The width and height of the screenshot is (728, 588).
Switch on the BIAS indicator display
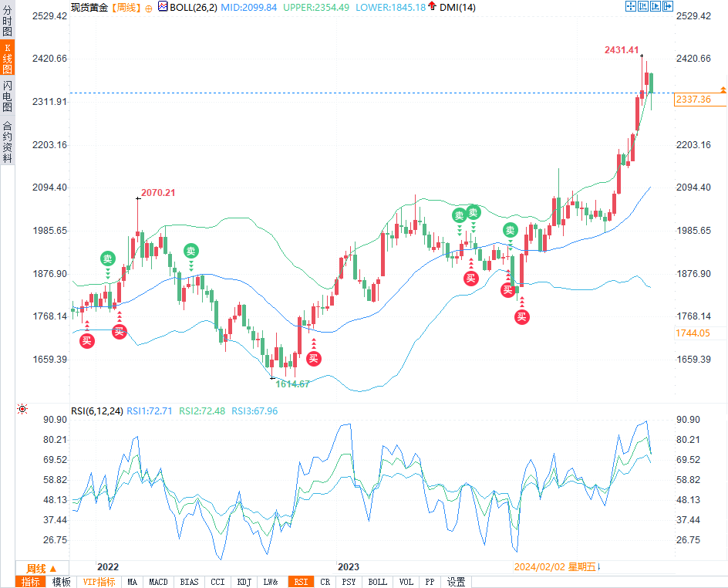coord(189,582)
